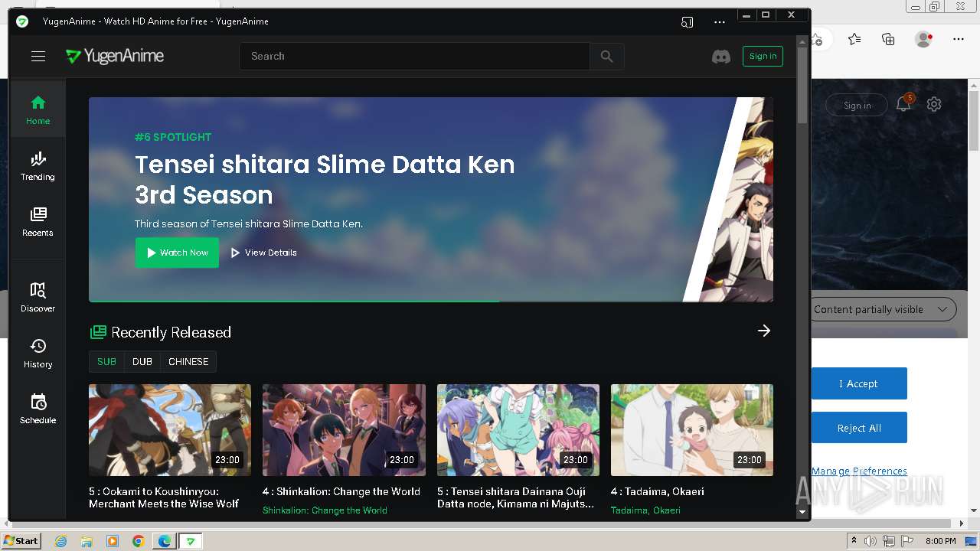Click the volume icon in system tray

coord(871,541)
